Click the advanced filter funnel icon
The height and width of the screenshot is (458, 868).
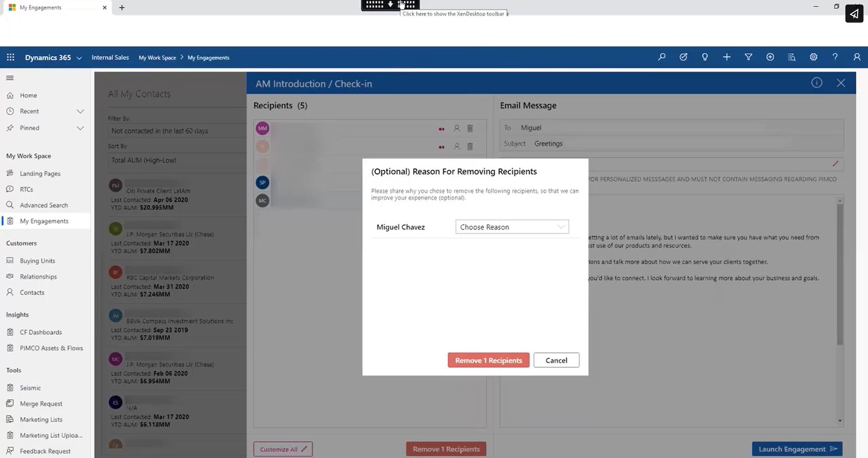tap(748, 57)
